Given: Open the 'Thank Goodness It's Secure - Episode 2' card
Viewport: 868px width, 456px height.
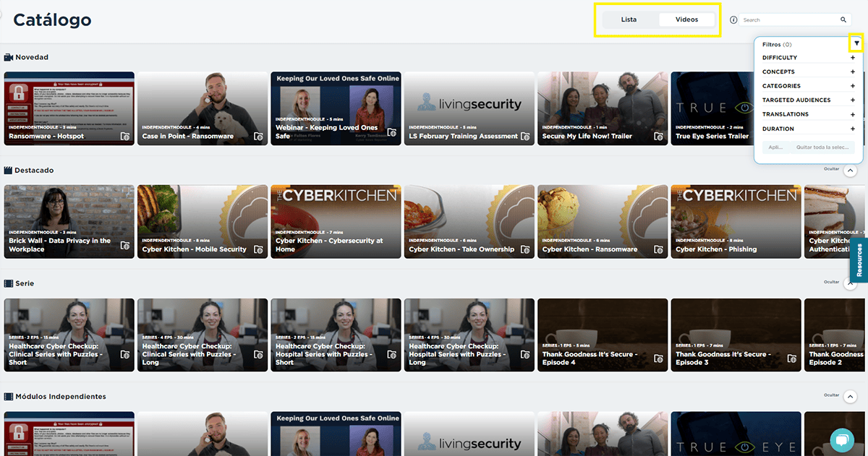Looking at the screenshot, I should click(x=836, y=335).
